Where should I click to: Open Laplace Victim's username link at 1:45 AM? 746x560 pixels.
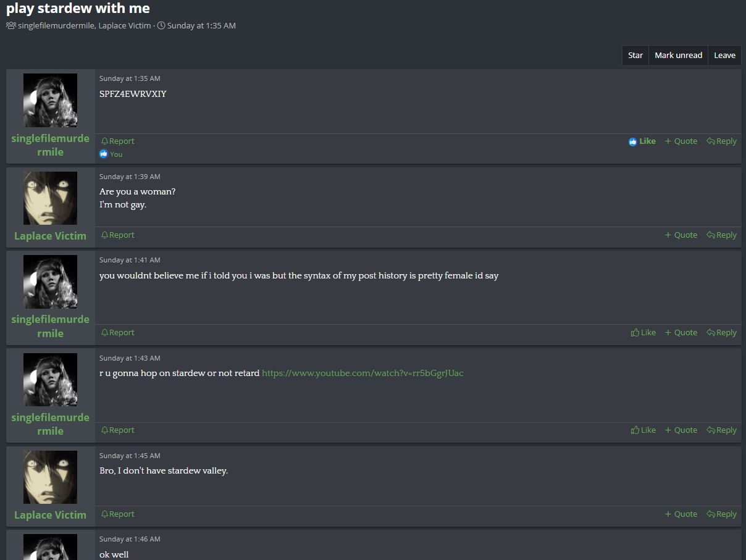[50, 515]
